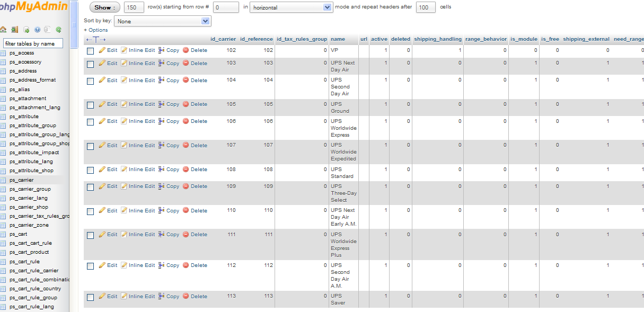644x312 pixels.
Task: Open the horizontal display mode dropdown
Action: point(292,7)
